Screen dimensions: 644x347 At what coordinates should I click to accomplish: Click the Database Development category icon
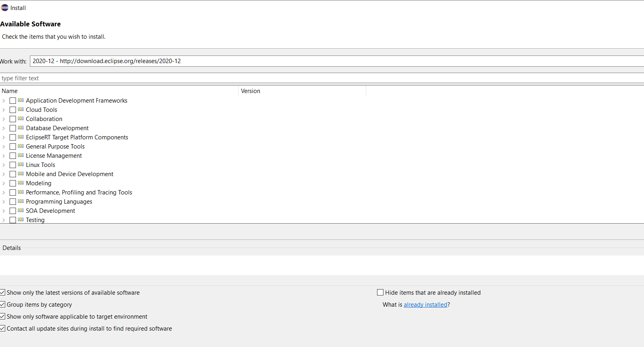tap(21, 128)
